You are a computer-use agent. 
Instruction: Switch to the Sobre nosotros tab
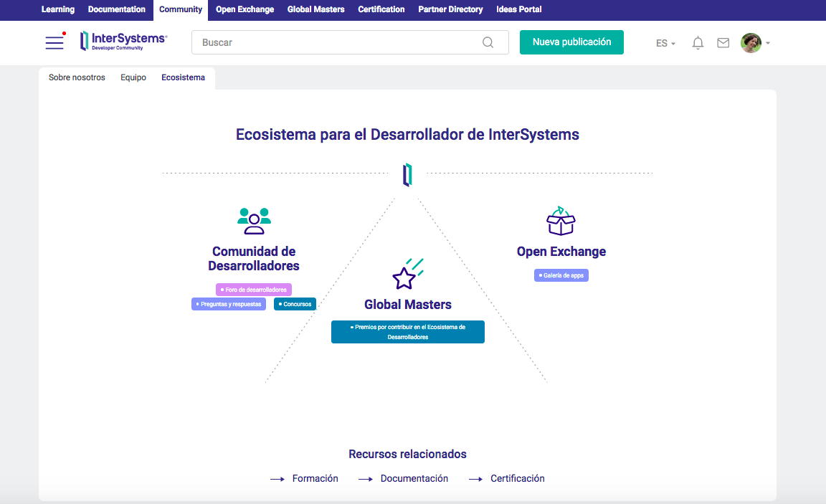click(x=77, y=77)
